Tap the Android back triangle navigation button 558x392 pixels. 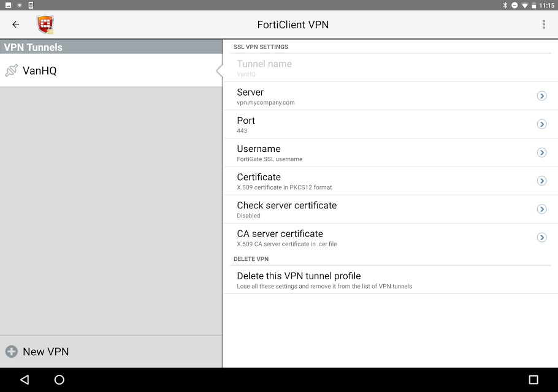click(24, 380)
